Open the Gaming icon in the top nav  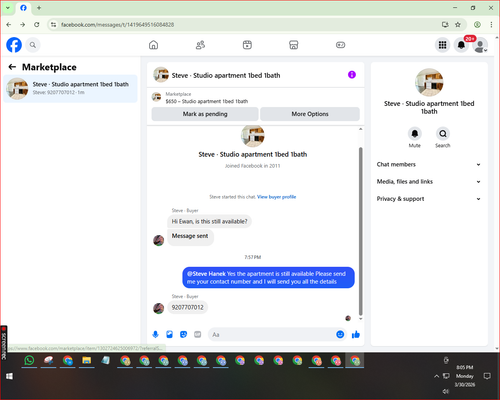pos(340,45)
